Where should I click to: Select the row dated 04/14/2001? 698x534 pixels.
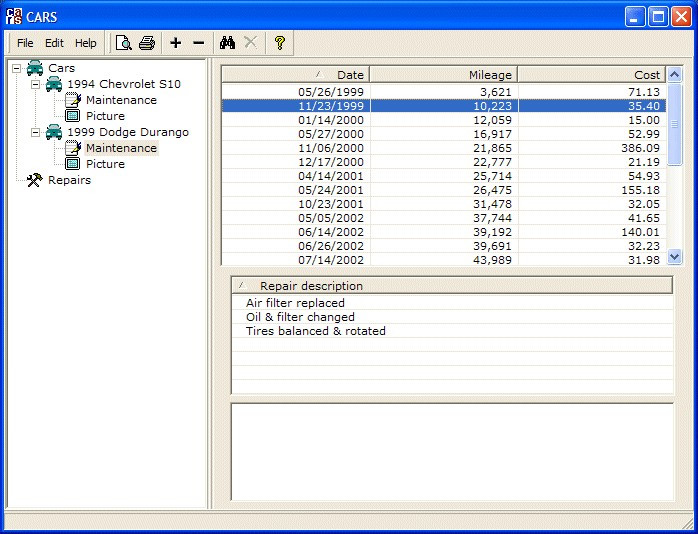(444, 176)
